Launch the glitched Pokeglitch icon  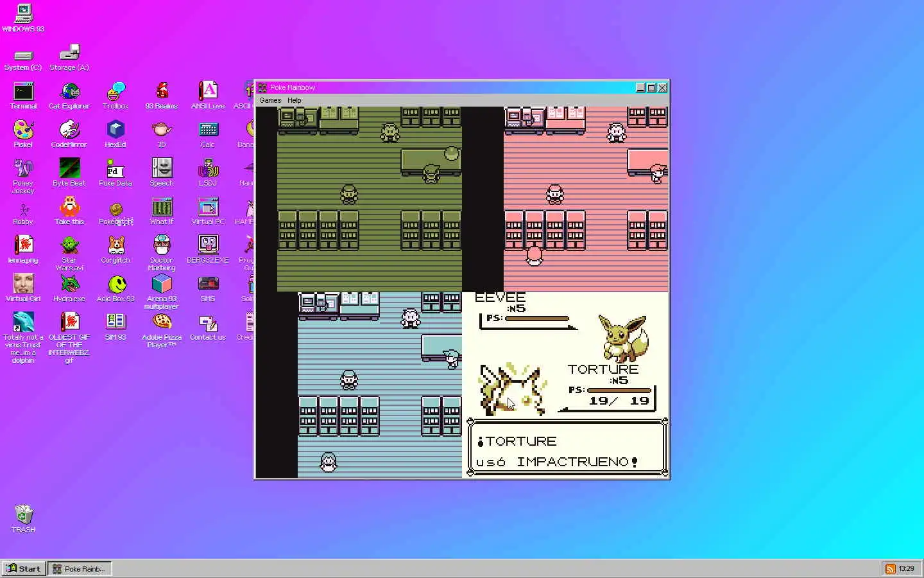click(x=116, y=214)
